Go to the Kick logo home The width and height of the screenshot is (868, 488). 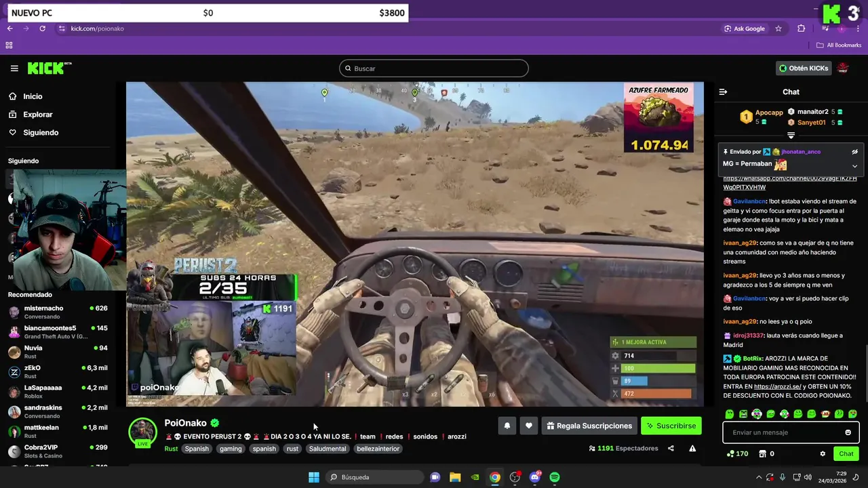coord(49,68)
